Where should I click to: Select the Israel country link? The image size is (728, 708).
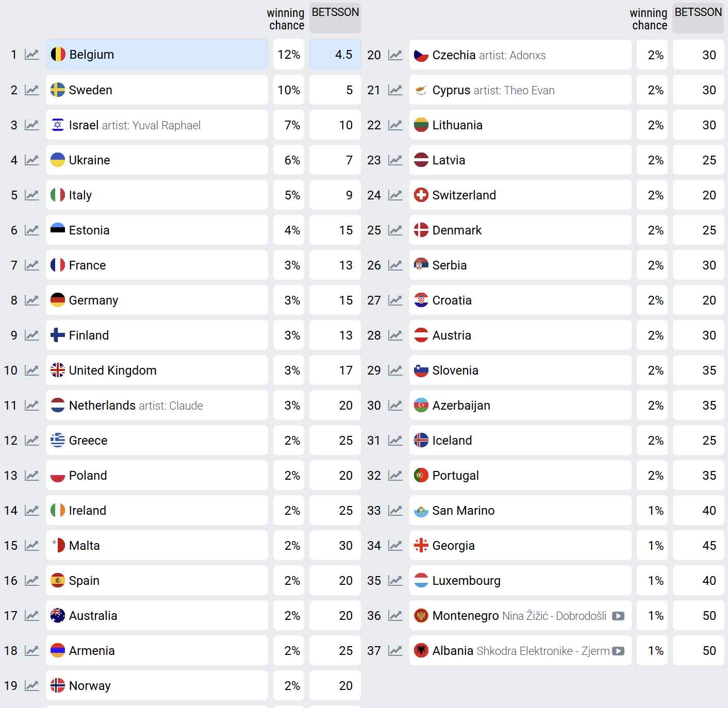coord(84,125)
